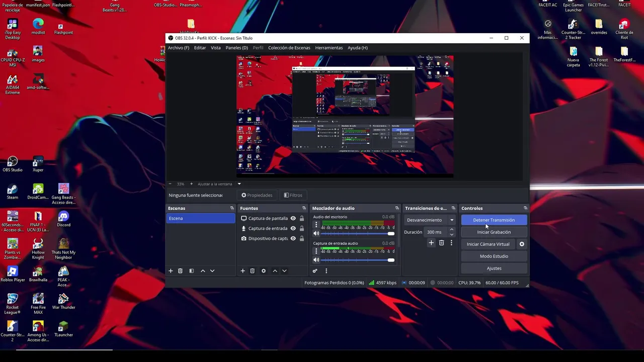Add a transition with plus icon
Viewport: 644px width, 362px height.
coord(431,243)
